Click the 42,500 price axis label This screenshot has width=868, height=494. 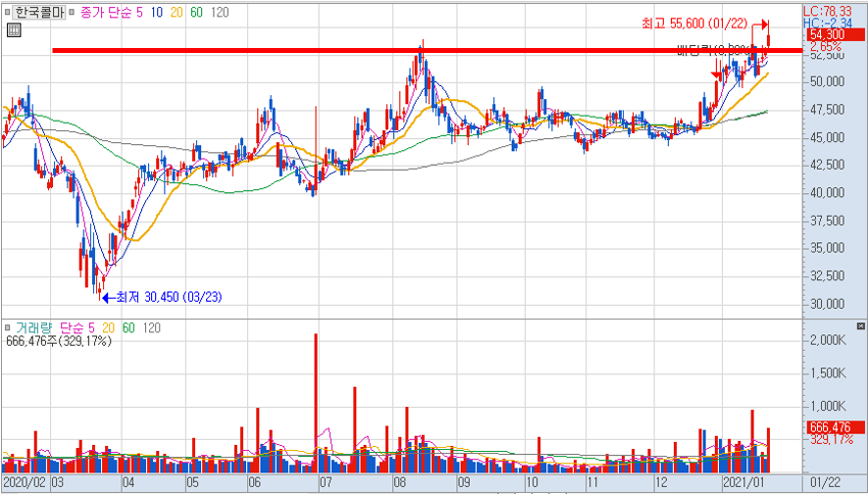coord(829,166)
